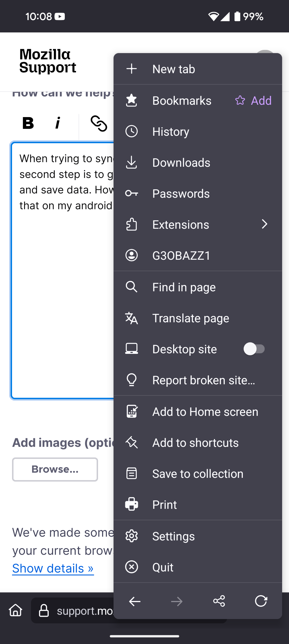Add this page to bookmarks
Screen dimensions: 289x644
[x=253, y=100]
